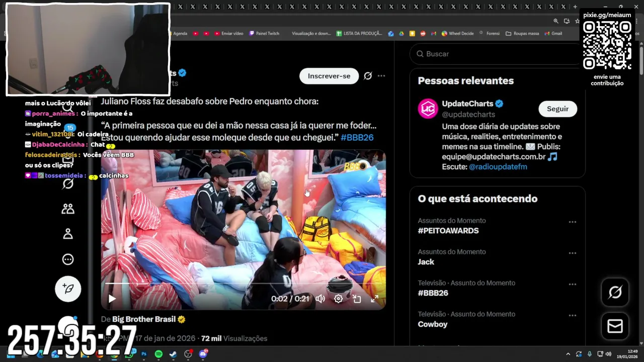This screenshot has width=644, height=362.
Task: Follow UpdateCharts with the Seguir button
Action: [557, 109]
